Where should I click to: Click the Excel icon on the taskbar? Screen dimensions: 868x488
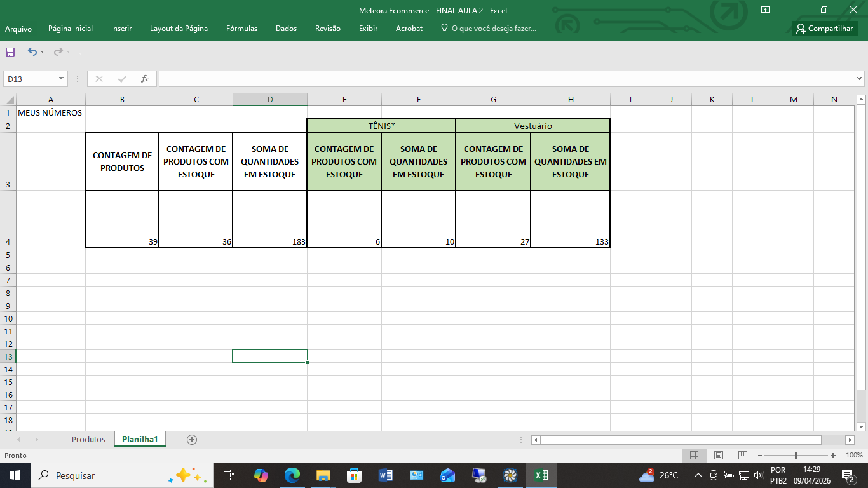[541, 475]
